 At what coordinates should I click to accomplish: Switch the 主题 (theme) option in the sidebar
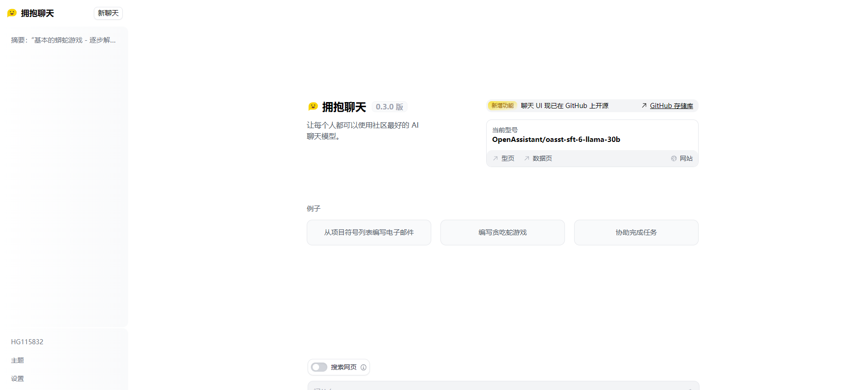point(17,360)
